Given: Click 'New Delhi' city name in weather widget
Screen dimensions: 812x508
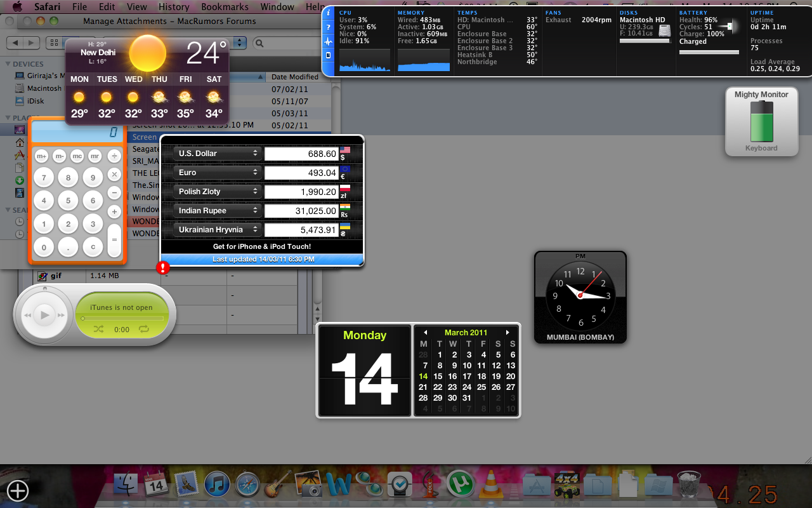Looking at the screenshot, I should [98, 53].
